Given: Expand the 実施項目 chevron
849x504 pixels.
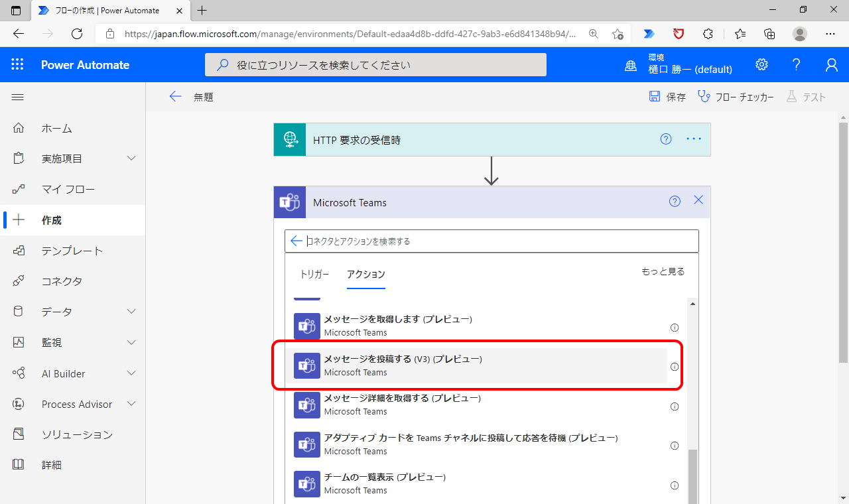Looking at the screenshot, I should click(x=131, y=158).
